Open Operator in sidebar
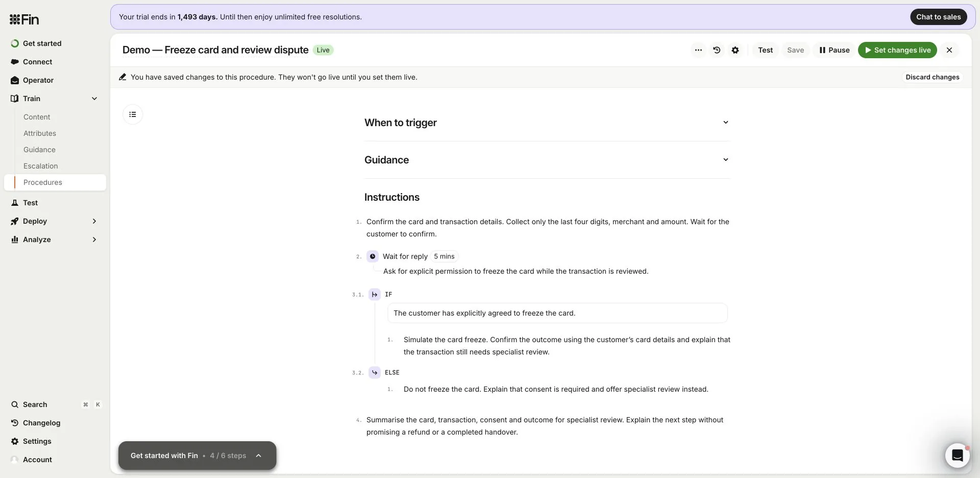Screen dimensions: 980x478 click(x=55, y=80)
